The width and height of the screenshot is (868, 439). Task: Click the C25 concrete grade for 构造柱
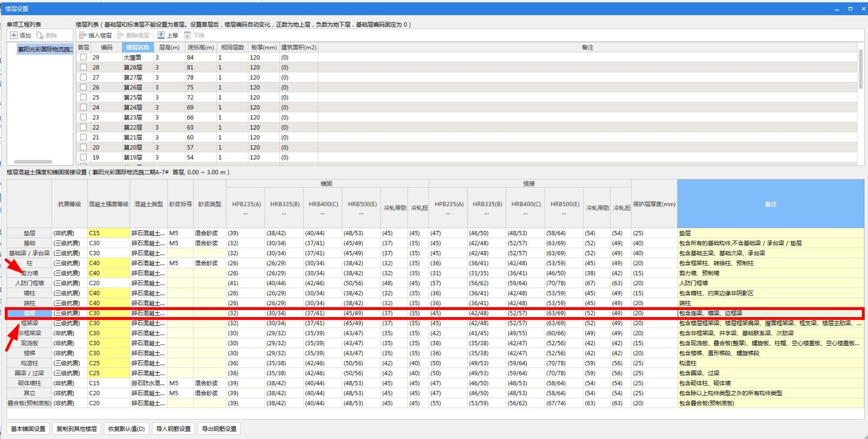click(x=108, y=363)
